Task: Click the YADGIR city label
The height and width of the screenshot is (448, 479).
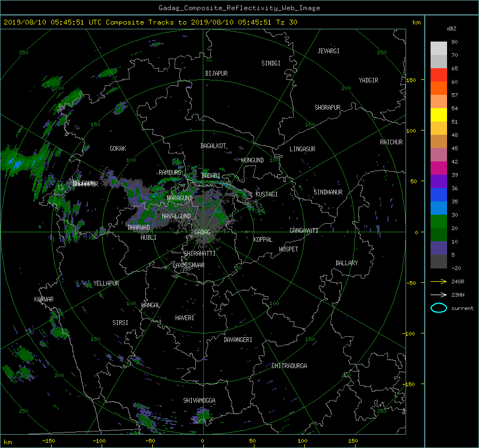Action: 368,80
